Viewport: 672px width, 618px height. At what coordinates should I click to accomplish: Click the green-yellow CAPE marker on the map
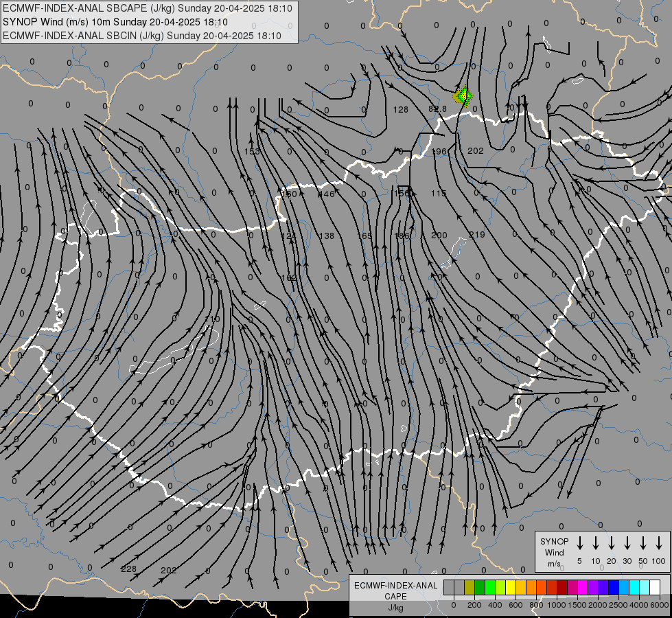pyautogui.click(x=463, y=95)
